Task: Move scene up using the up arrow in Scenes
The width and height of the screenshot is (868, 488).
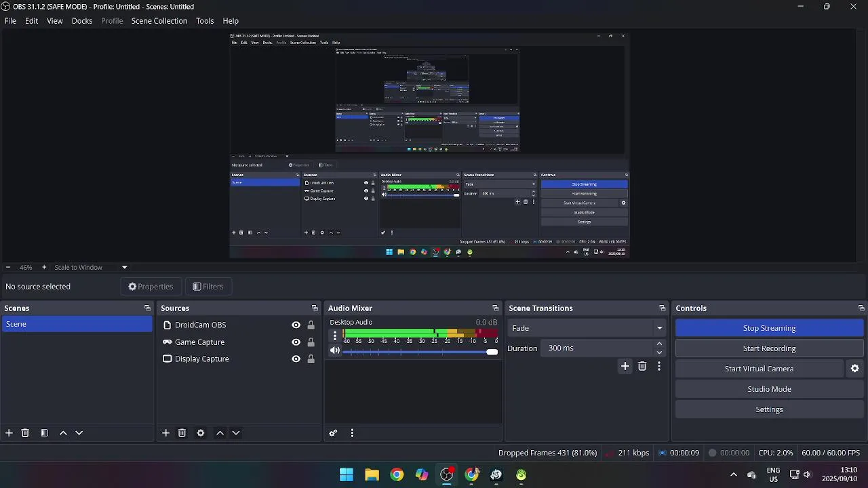Action: [x=63, y=433]
